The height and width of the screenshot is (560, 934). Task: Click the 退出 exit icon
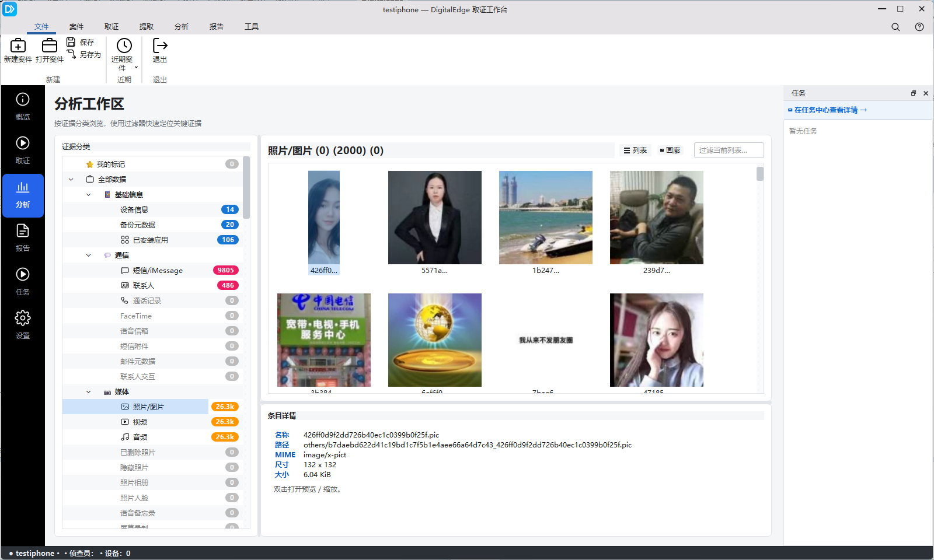click(160, 45)
